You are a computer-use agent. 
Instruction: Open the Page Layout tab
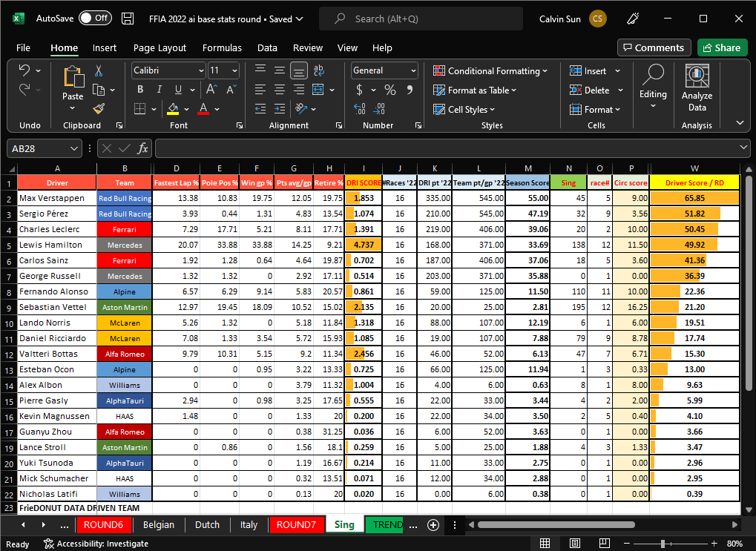[x=160, y=47]
